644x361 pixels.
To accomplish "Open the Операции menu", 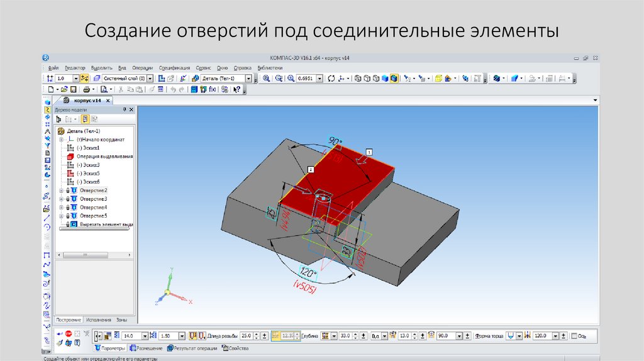I will click(142, 68).
